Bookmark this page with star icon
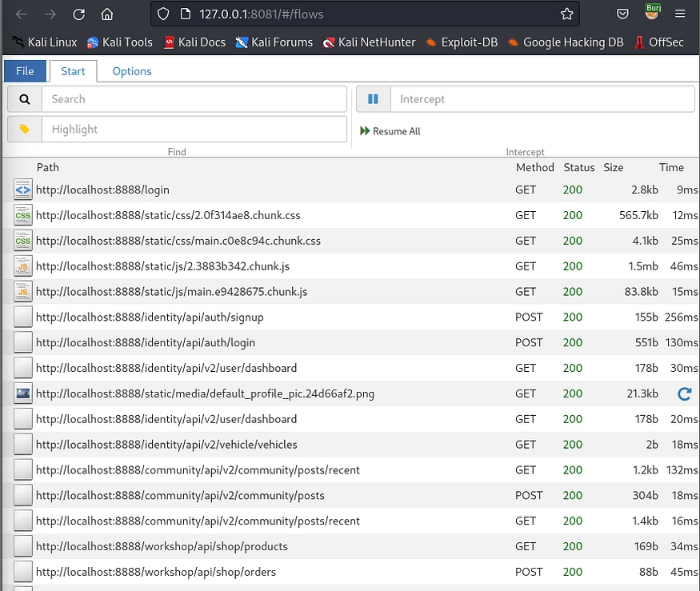700x591 pixels. [x=567, y=14]
